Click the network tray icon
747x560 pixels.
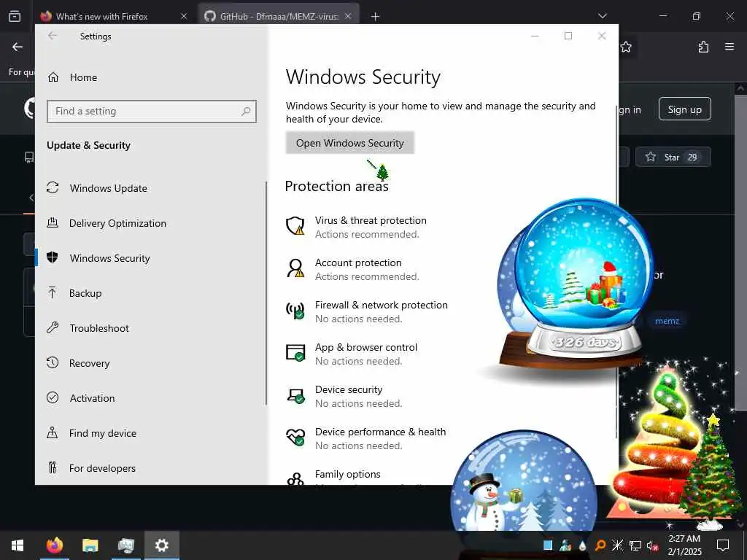[x=635, y=545]
